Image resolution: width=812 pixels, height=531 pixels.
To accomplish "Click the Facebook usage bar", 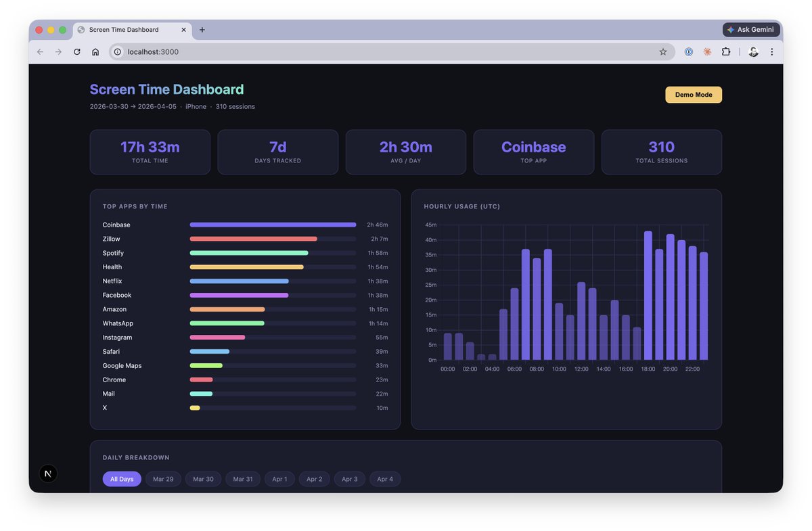I will (x=240, y=295).
